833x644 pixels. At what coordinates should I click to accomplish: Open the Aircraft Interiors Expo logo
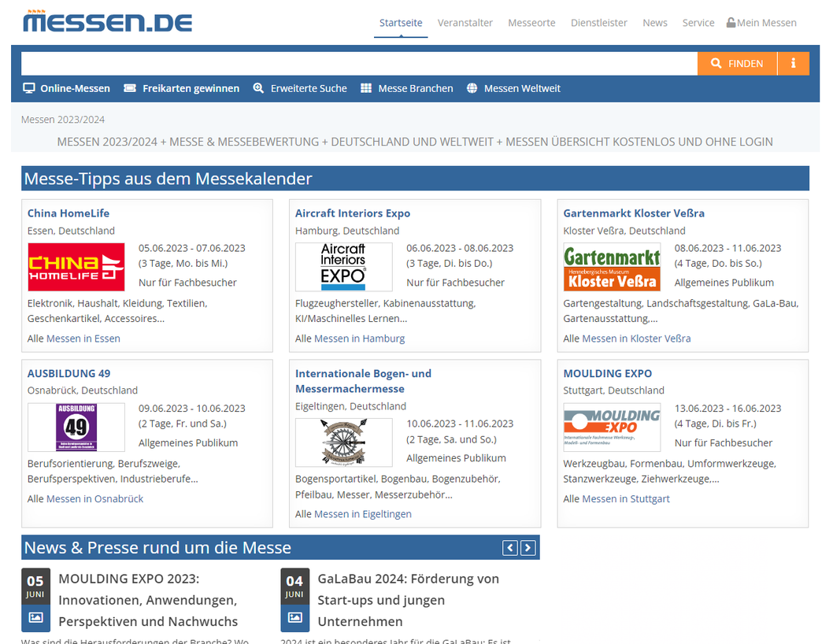[x=344, y=267]
